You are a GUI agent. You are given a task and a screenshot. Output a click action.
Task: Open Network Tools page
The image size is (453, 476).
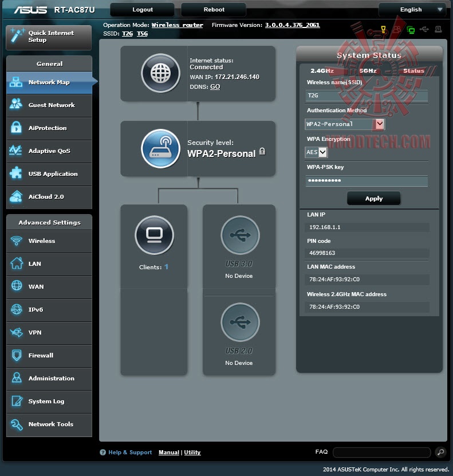(x=49, y=424)
